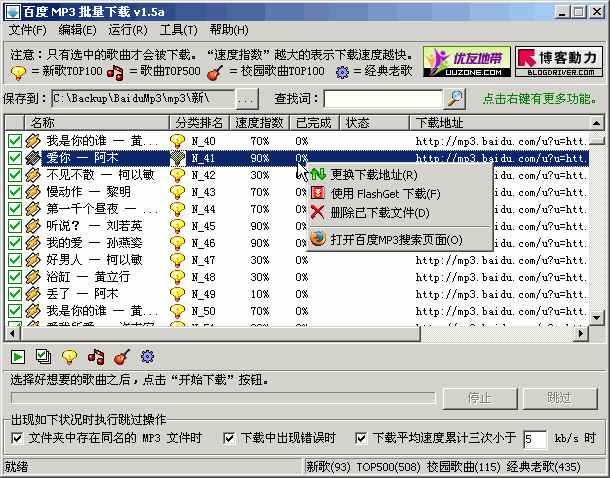Uncheck the song 我是你的谁 N_40
610x478 pixels.
(x=15, y=141)
